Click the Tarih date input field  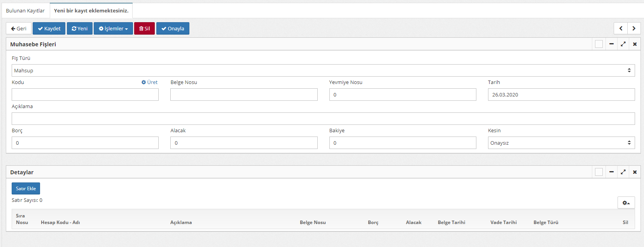point(561,95)
